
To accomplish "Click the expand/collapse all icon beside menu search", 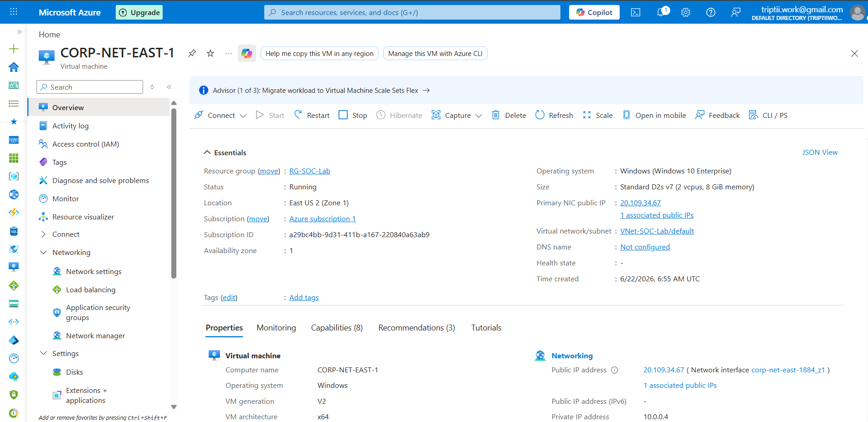I will tap(152, 87).
